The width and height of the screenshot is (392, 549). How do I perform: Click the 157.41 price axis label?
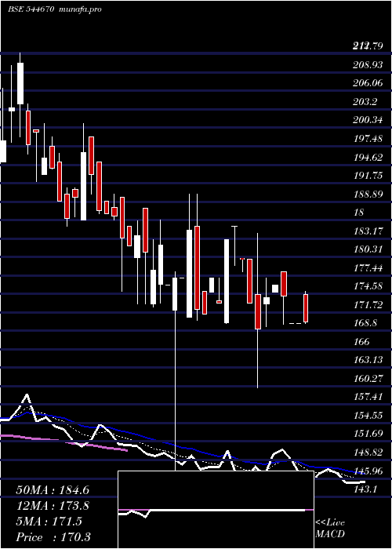click(x=368, y=398)
